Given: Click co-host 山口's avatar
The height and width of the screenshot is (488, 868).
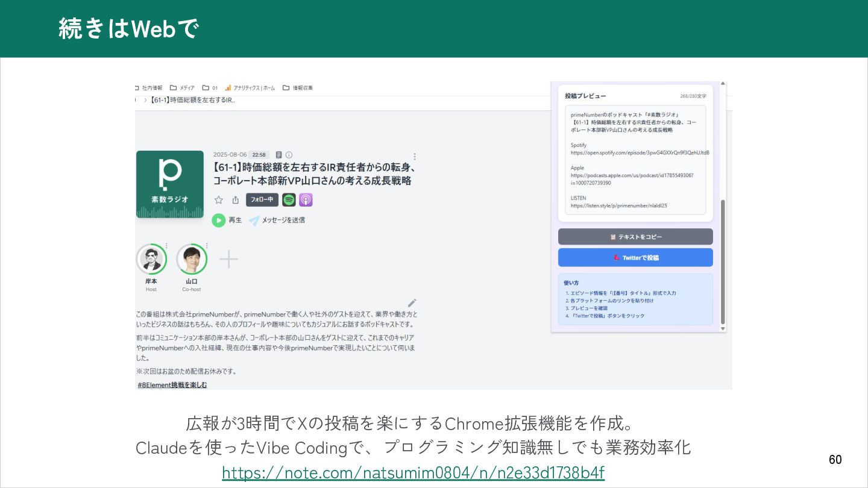Looking at the screenshot, I should pos(192,259).
